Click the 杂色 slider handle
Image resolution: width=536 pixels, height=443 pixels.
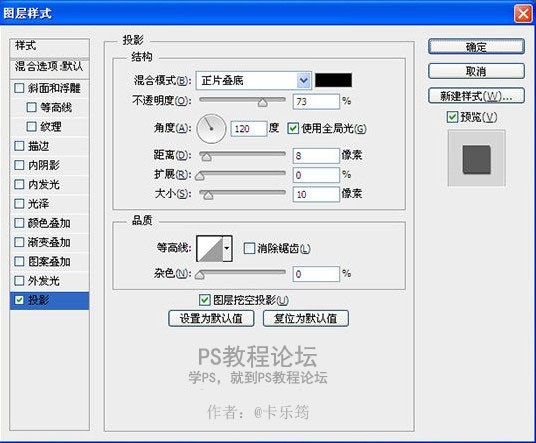[x=200, y=274]
